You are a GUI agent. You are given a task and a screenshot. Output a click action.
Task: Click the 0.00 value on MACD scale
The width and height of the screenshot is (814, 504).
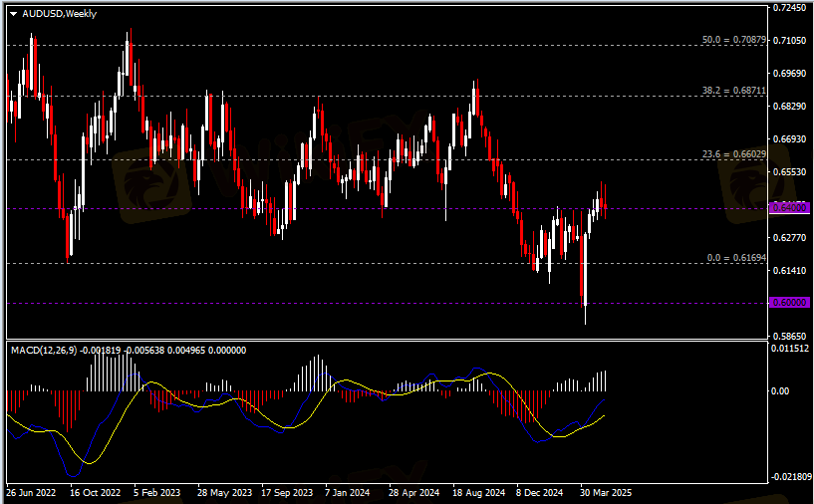click(x=780, y=391)
